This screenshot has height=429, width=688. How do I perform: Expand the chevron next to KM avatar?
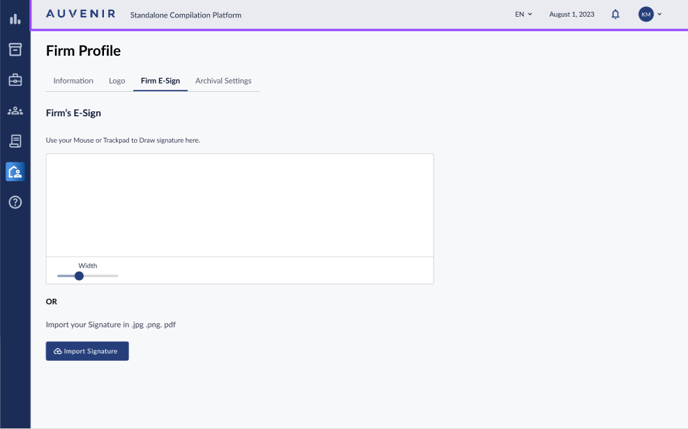click(660, 15)
